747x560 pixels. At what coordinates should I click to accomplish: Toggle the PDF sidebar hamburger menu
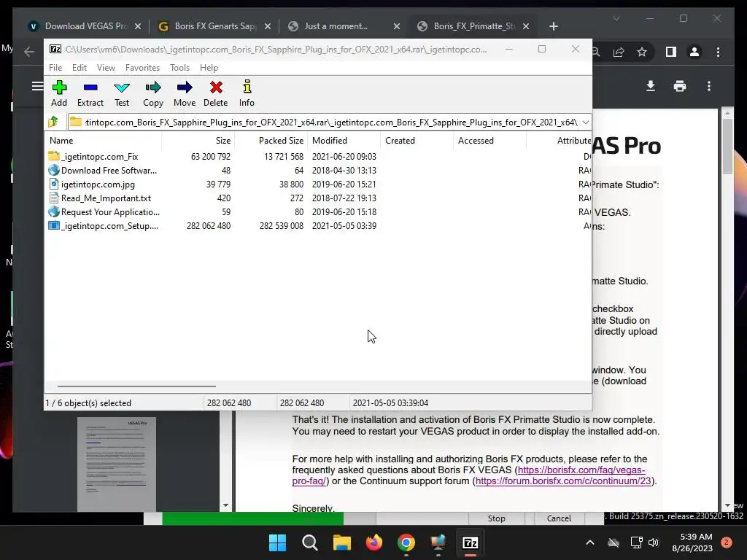37,86
